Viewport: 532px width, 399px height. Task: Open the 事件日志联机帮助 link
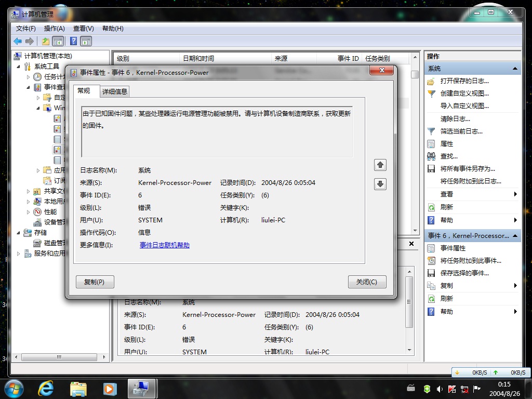click(x=165, y=245)
